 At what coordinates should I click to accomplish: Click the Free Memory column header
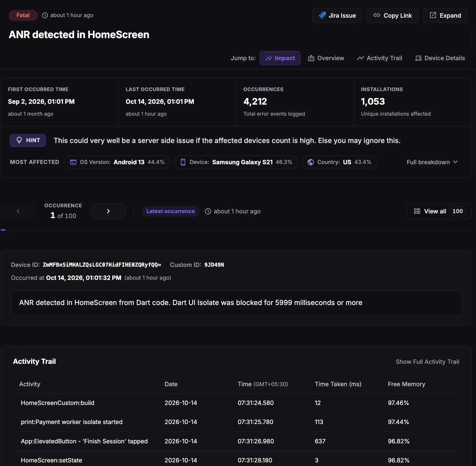tap(407, 384)
